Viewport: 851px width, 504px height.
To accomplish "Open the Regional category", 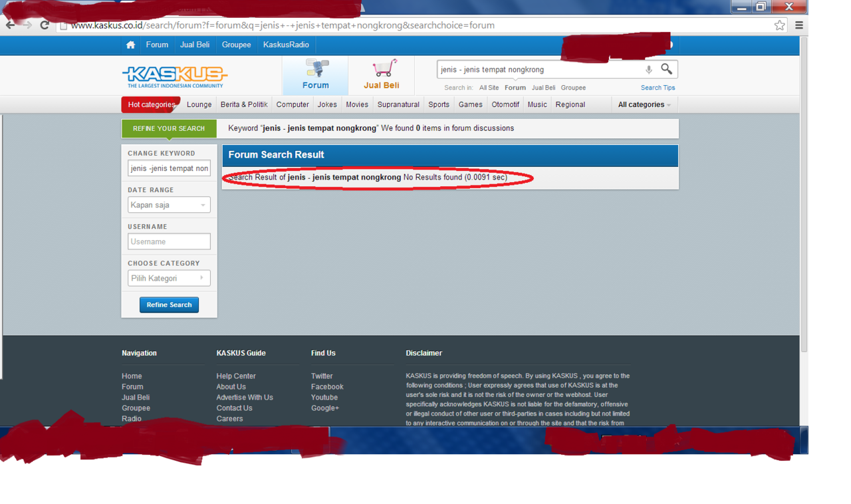I will (570, 104).
